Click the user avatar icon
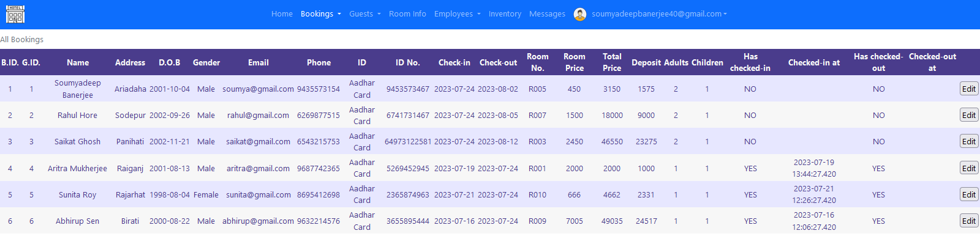The image size is (980, 247). tap(579, 14)
